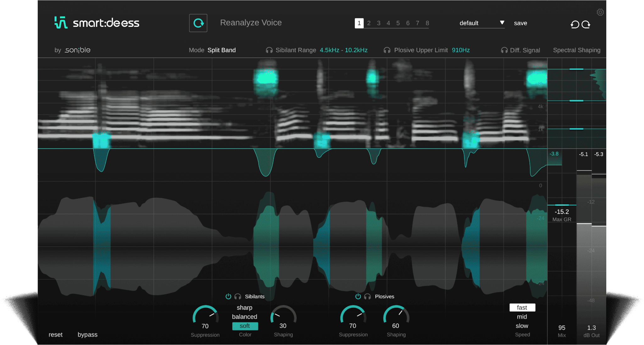This screenshot has height=345, width=644.
Task: Redo the last change
Action: (586, 24)
